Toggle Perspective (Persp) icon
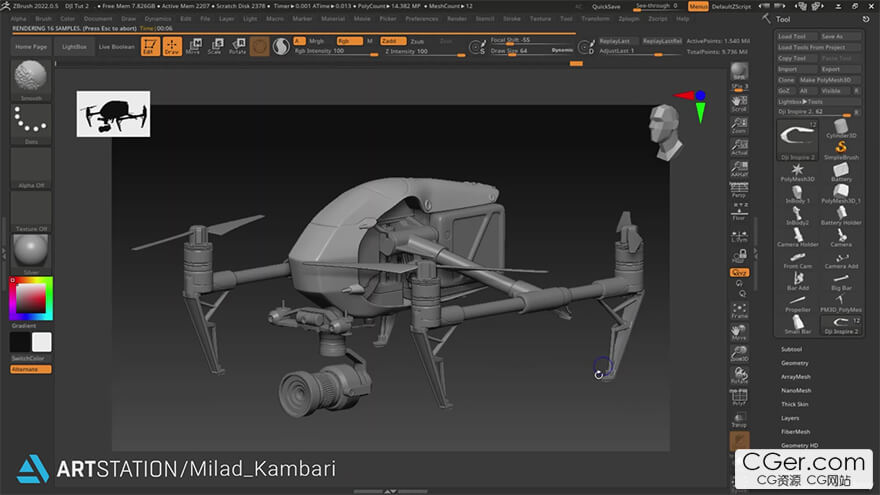The height and width of the screenshot is (495, 880). [x=739, y=190]
